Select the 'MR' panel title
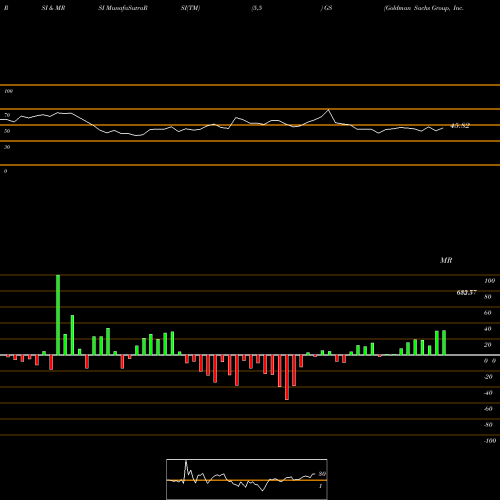Image resolution: width=500 pixels, height=500 pixels. 446,260
